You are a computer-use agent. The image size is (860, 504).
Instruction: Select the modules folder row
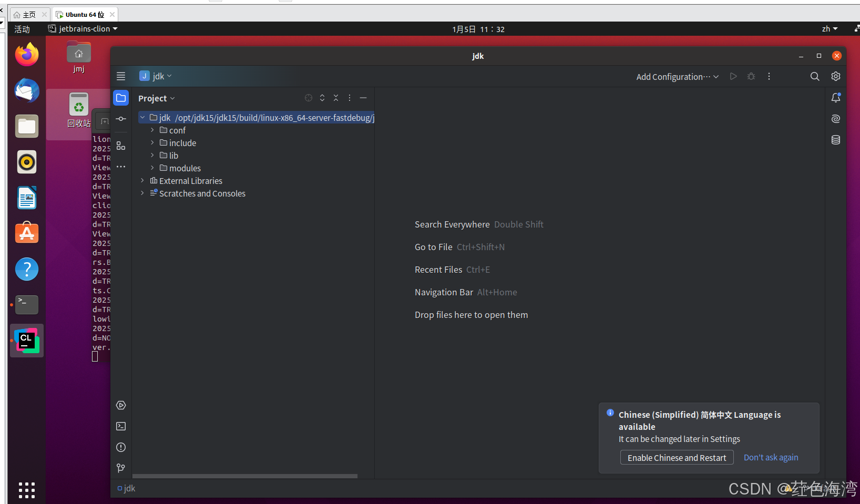point(253,168)
